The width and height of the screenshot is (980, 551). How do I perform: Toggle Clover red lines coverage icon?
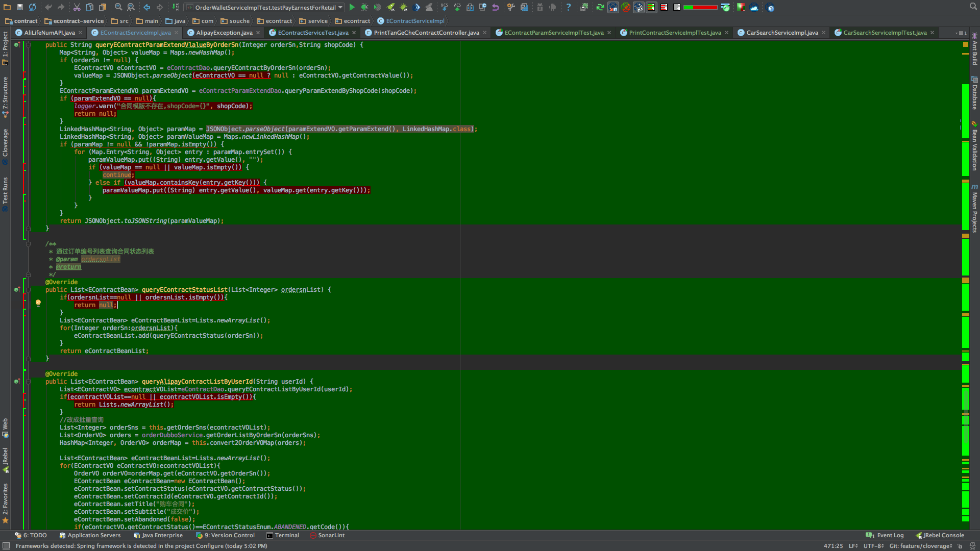coord(664,7)
